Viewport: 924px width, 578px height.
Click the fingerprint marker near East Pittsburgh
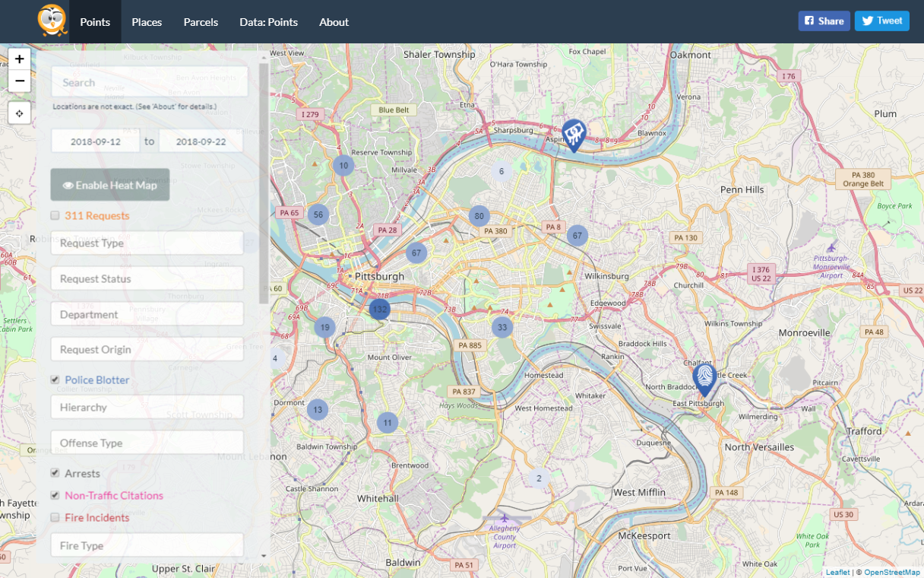[x=704, y=377]
